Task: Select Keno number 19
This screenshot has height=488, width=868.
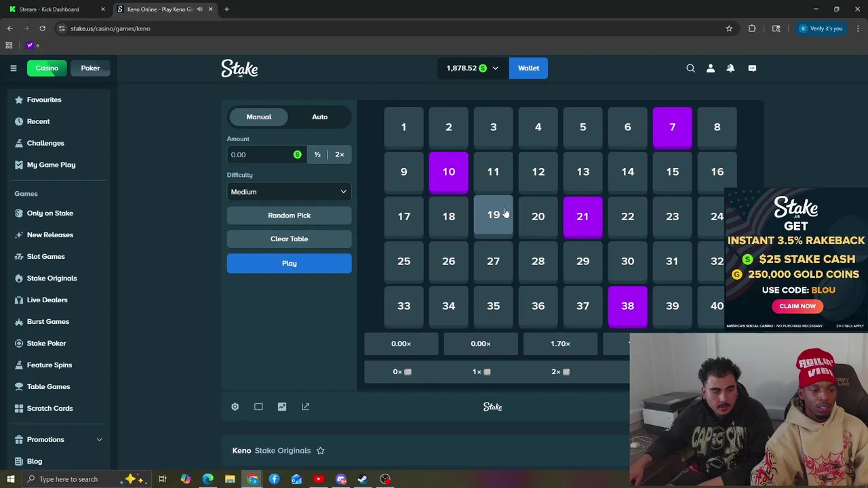Action: point(493,216)
